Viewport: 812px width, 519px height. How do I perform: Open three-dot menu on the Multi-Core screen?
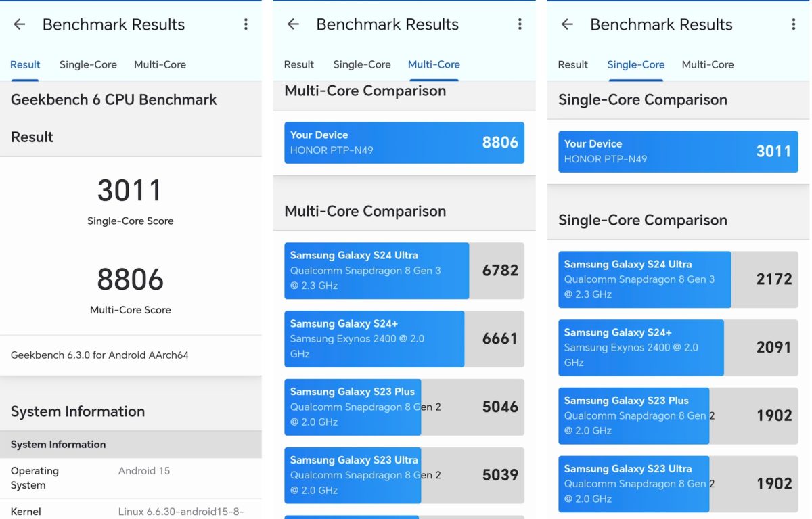coord(520,24)
